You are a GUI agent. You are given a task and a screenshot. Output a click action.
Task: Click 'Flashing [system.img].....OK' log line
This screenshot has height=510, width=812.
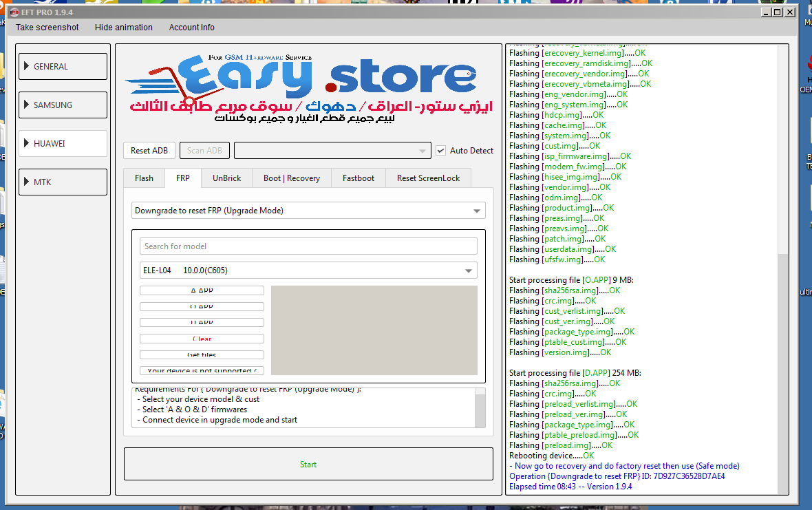point(560,136)
